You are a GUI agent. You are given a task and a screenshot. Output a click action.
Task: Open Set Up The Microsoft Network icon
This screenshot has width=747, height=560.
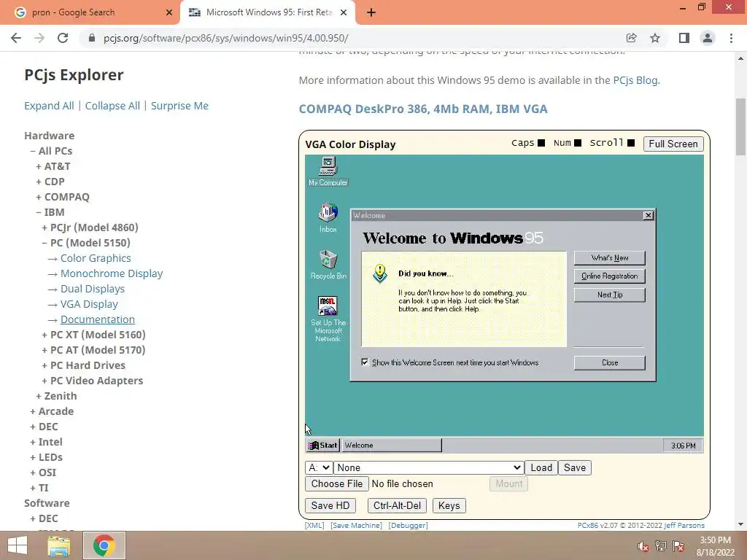(328, 319)
